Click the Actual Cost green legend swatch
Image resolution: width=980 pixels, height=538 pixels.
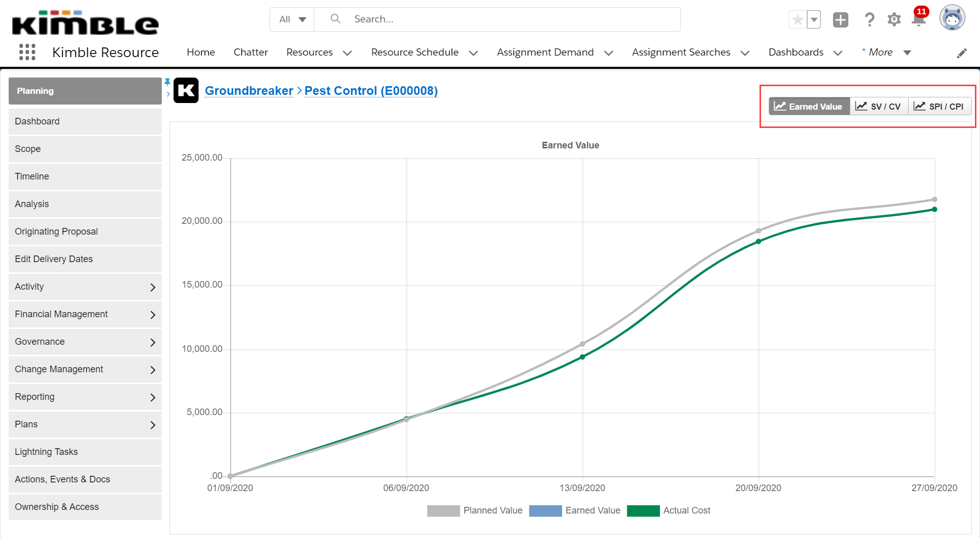click(644, 510)
